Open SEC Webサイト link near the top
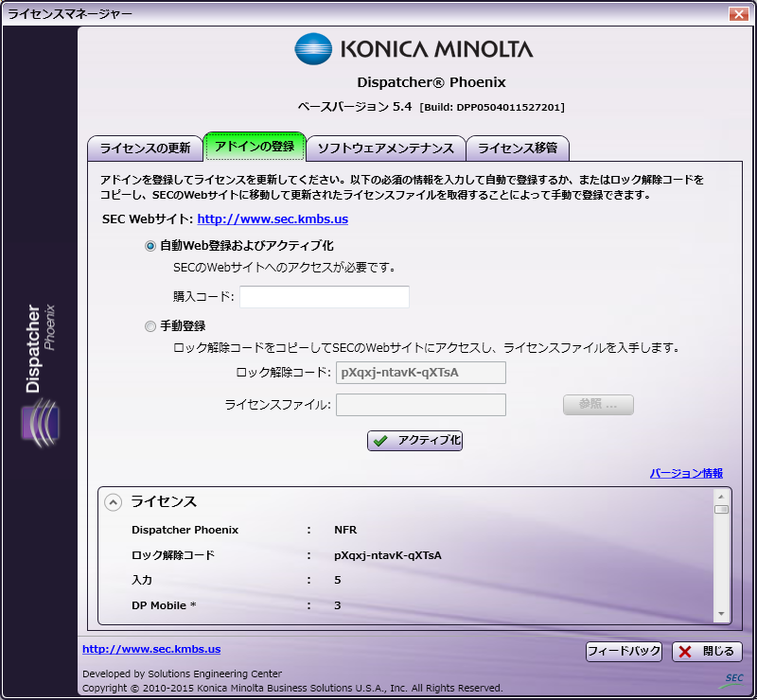 coord(273,219)
